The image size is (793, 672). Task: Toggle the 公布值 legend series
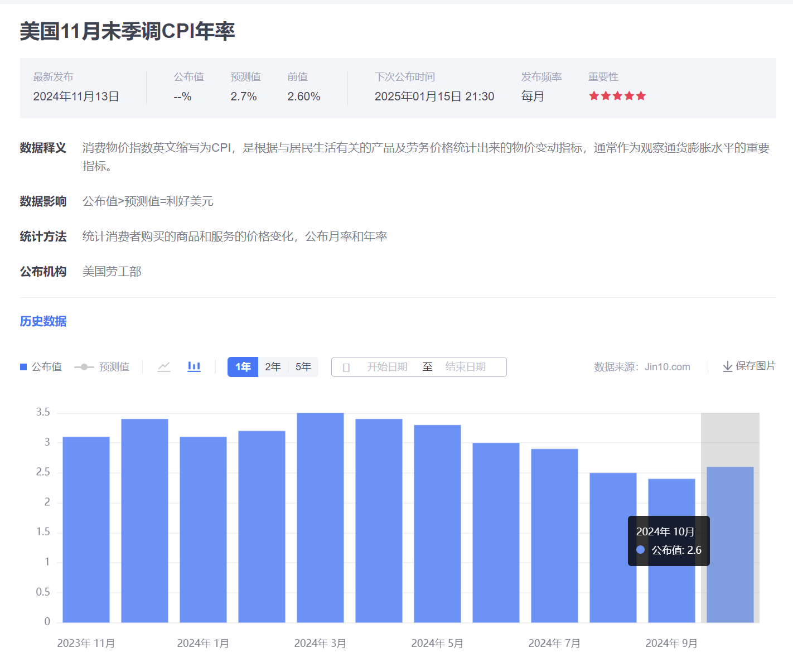tap(41, 367)
